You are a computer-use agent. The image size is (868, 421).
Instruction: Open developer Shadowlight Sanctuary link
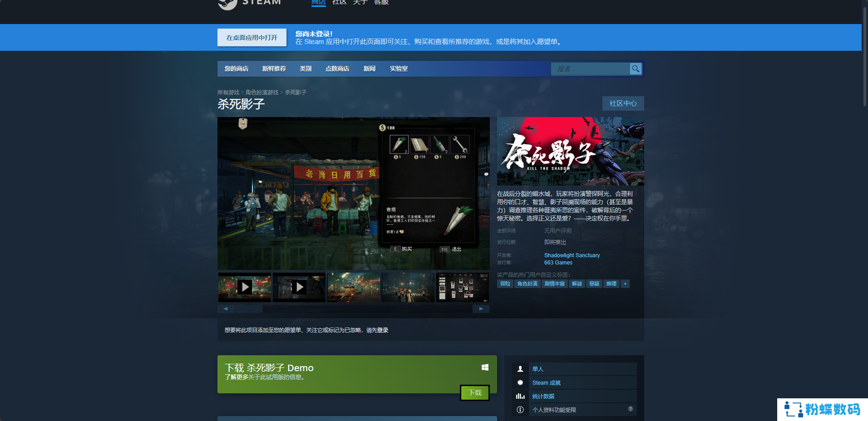(572, 255)
